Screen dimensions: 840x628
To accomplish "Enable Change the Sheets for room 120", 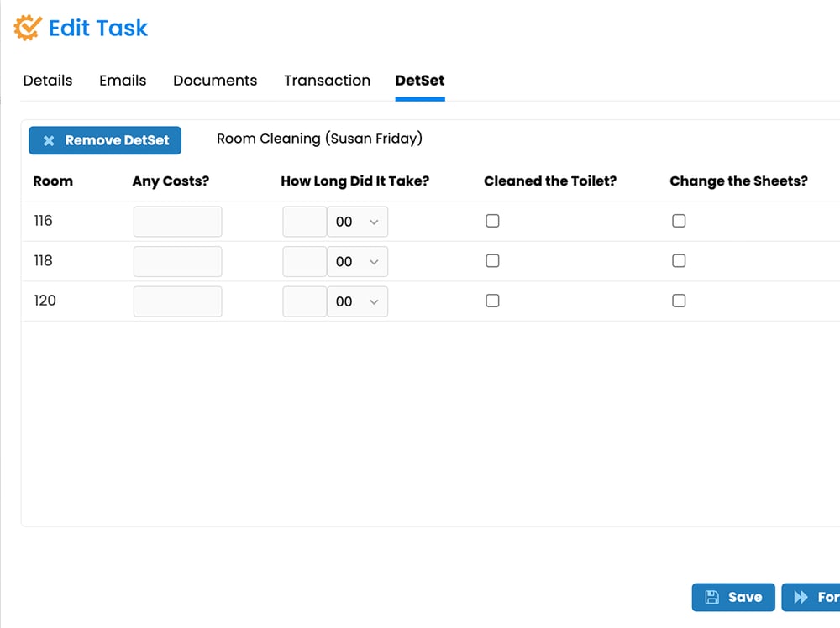I will pos(679,300).
